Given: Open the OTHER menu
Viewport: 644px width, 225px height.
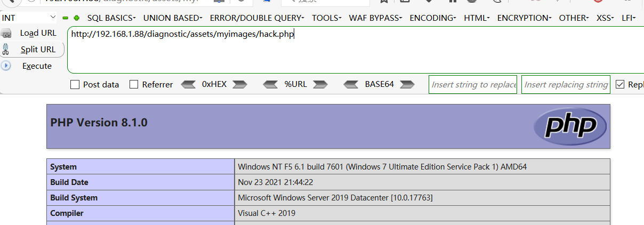Looking at the screenshot, I should tap(574, 18).
